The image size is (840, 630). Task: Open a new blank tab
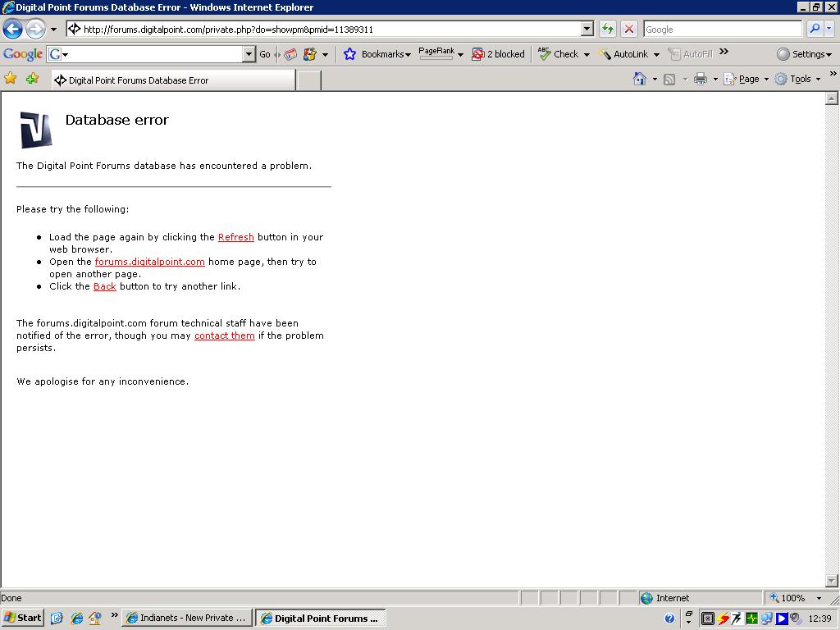pyautogui.click(x=308, y=80)
